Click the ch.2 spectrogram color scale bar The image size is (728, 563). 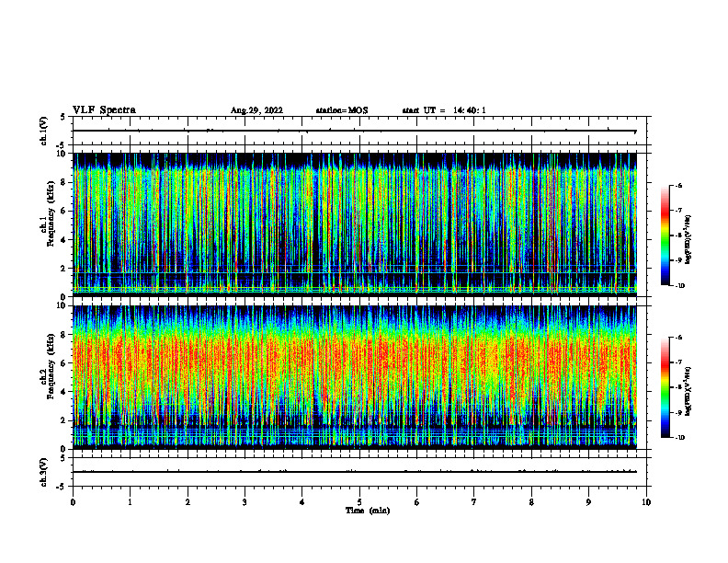[x=665, y=387]
